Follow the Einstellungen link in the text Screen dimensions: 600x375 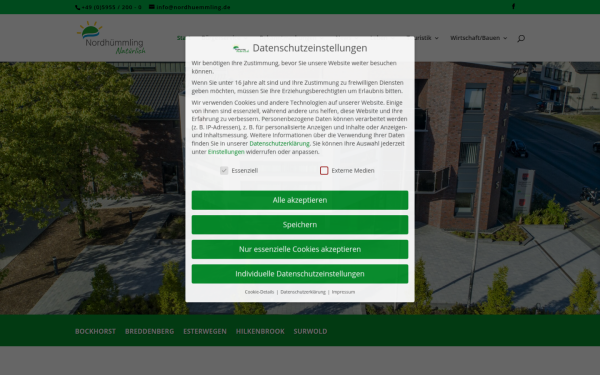(x=226, y=152)
